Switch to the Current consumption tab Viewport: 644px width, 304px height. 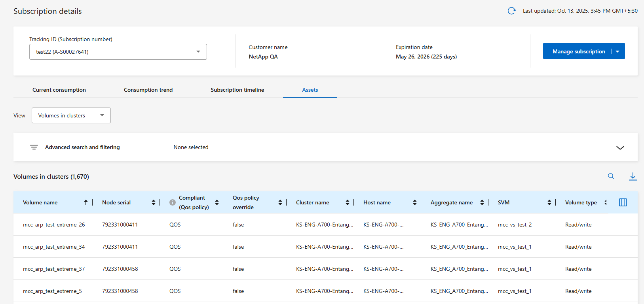(x=59, y=90)
